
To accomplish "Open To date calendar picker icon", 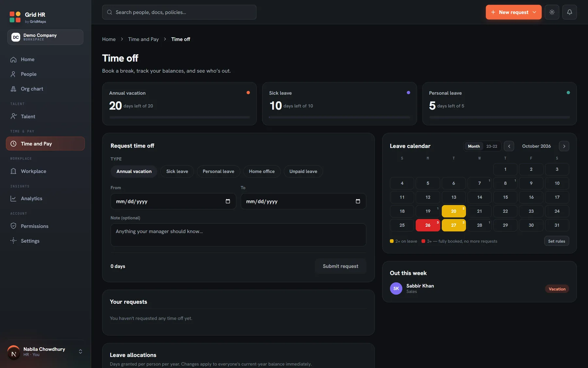I will pos(358,201).
